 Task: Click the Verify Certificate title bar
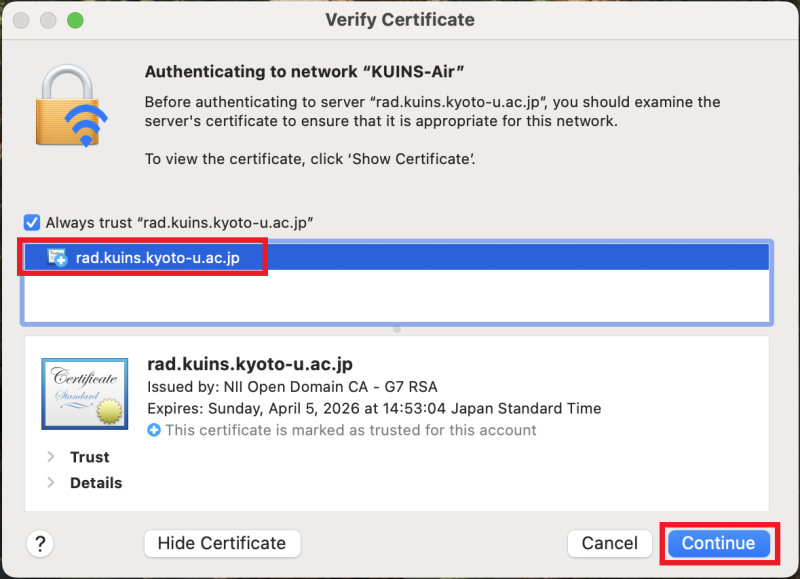click(400, 20)
